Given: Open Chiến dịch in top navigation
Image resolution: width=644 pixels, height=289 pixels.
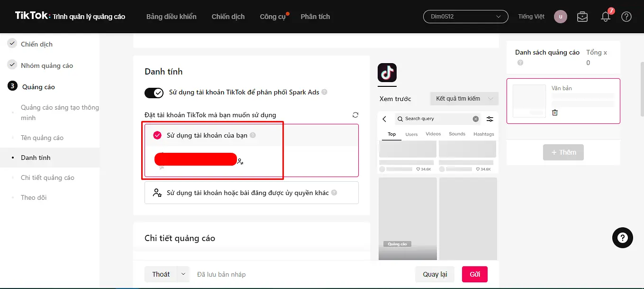Looking at the screenshot, I should pos(228,17).
